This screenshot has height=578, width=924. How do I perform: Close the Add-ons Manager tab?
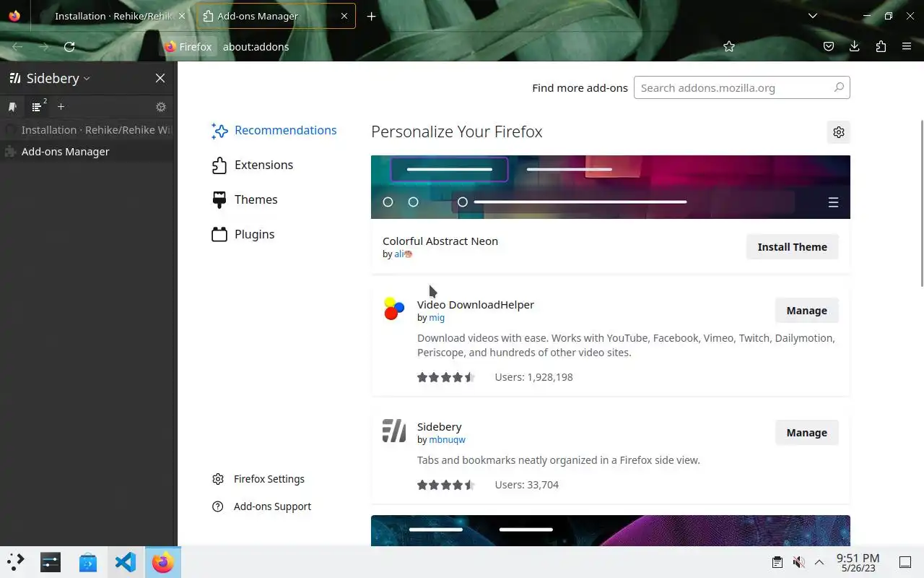pyautogui.click(x=344, y=16)
